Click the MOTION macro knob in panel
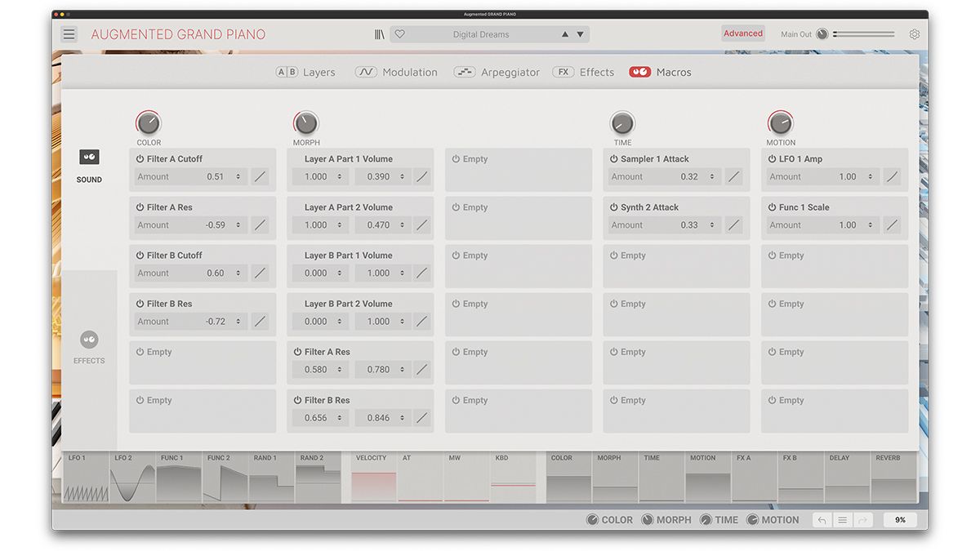This screenshot has width=980, height=551. [781, 123]
